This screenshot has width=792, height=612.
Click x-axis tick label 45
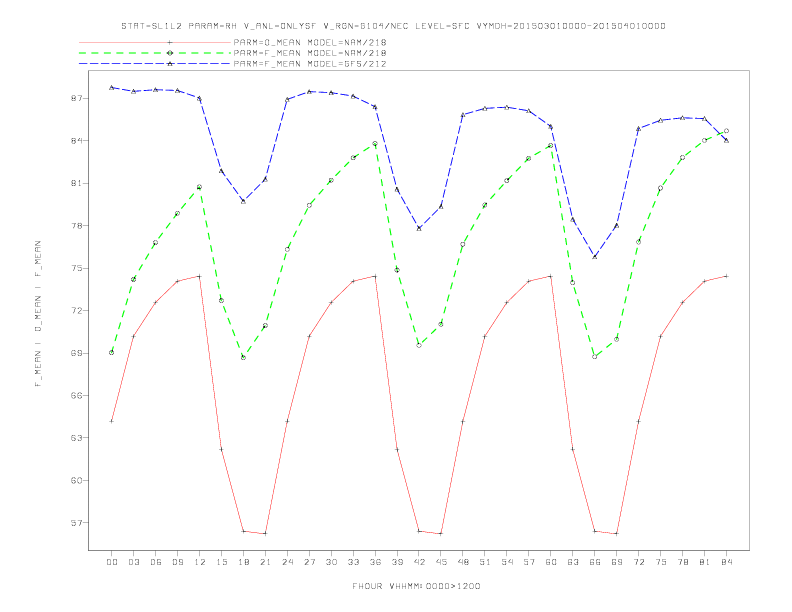441,562
